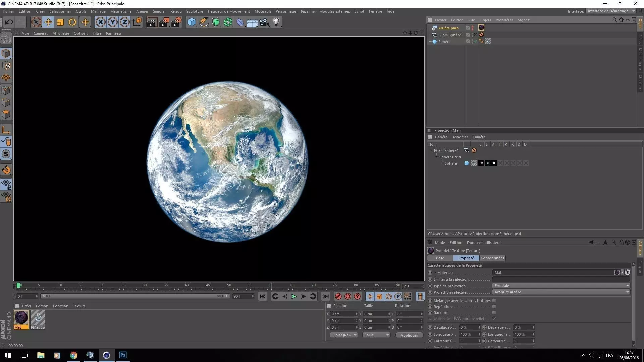
Task: Activate the Move tool
Action: coord(48,22)
